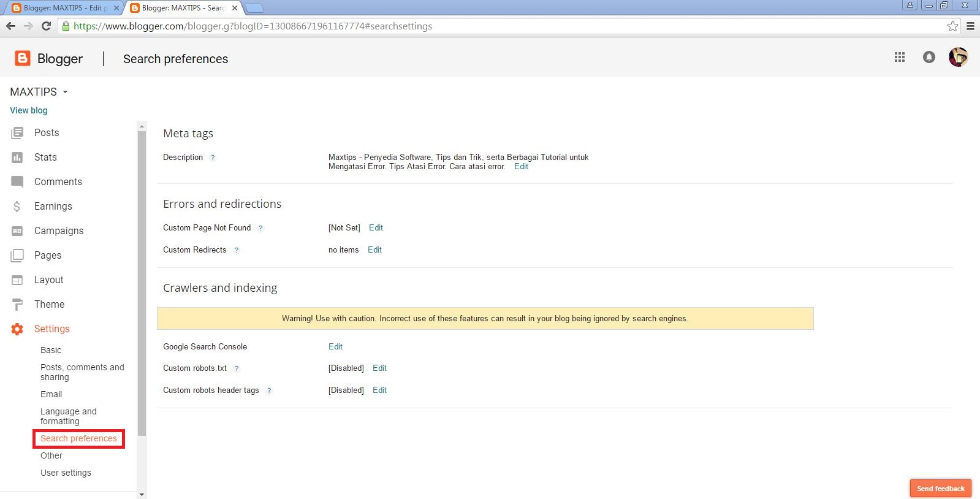
Task: Click the Stats bar chart icon
Action: pyautogui.click(x=17, y=158)
